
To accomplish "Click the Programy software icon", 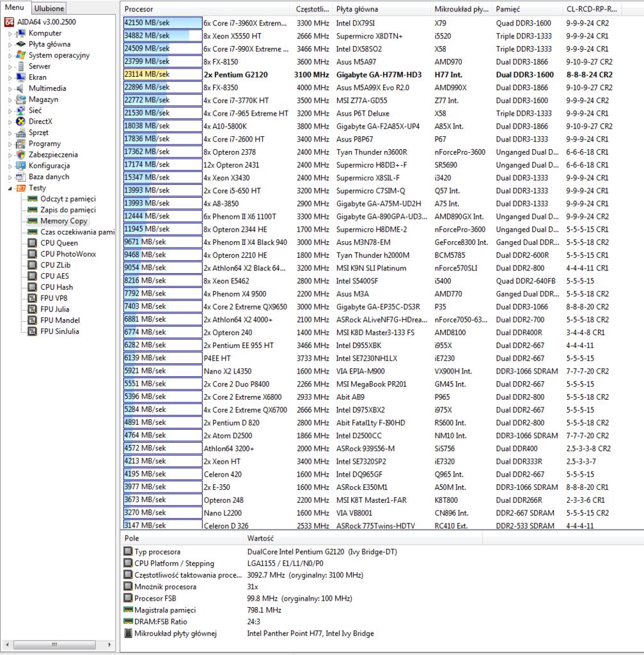I will [x=20, y=144].
